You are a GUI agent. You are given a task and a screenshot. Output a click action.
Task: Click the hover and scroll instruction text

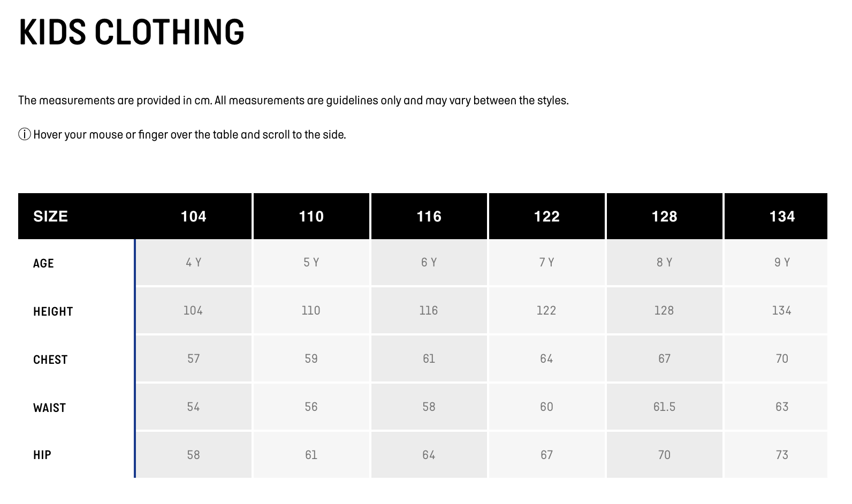(189, 134)
